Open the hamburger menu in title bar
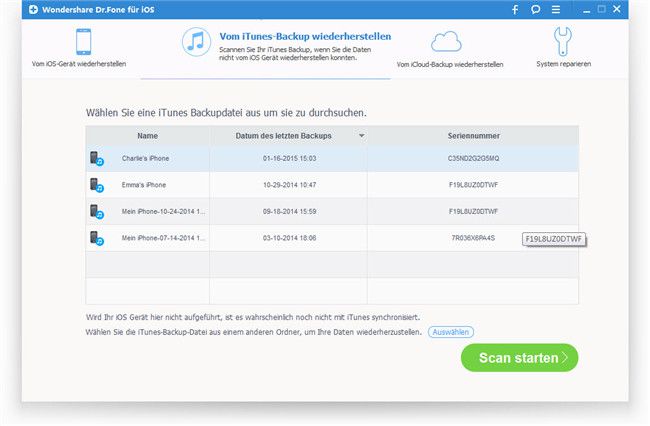 tap(556, 10)
